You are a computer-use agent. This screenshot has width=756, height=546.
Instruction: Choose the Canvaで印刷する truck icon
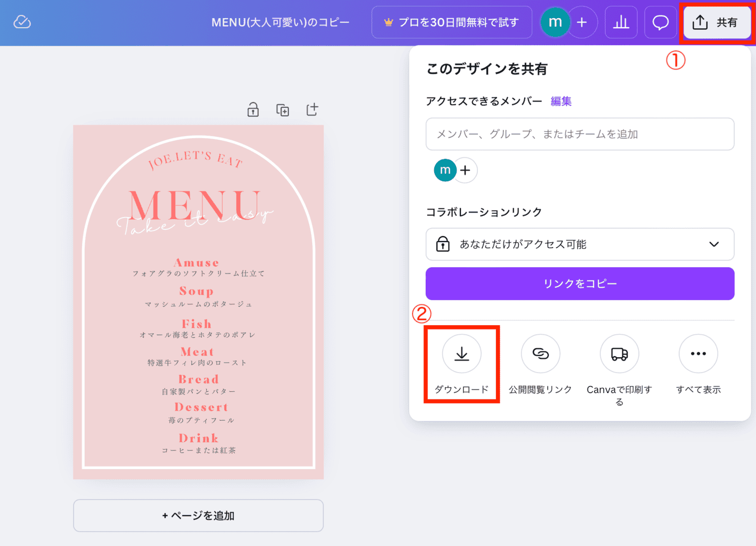click(619, 354)
